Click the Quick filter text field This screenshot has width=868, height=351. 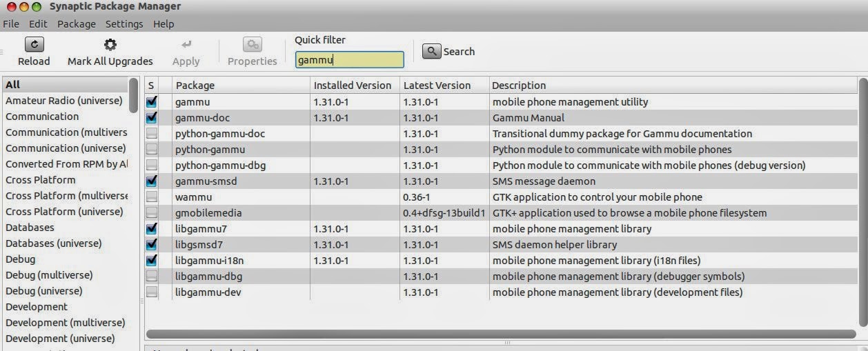tap(349, 60)
